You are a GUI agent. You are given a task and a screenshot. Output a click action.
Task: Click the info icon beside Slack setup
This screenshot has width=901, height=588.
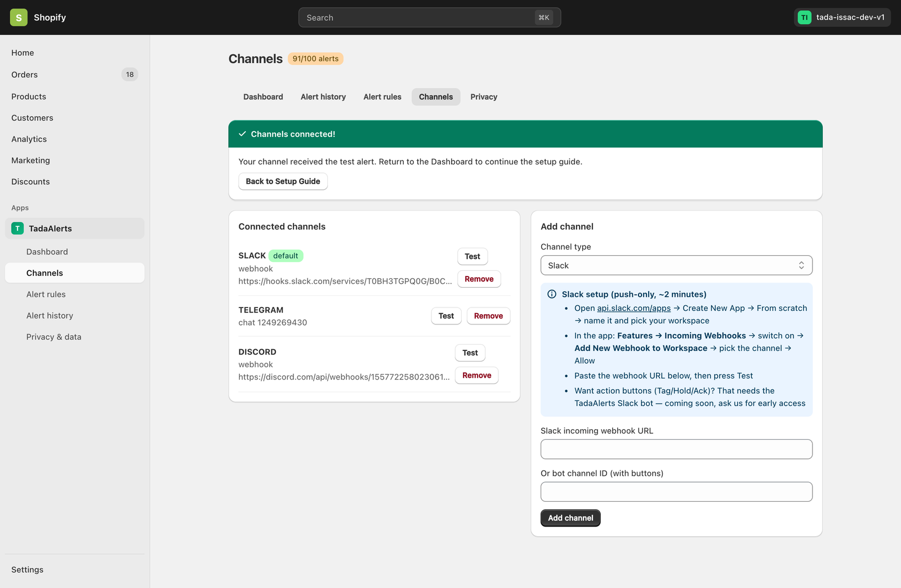(552, 294)
